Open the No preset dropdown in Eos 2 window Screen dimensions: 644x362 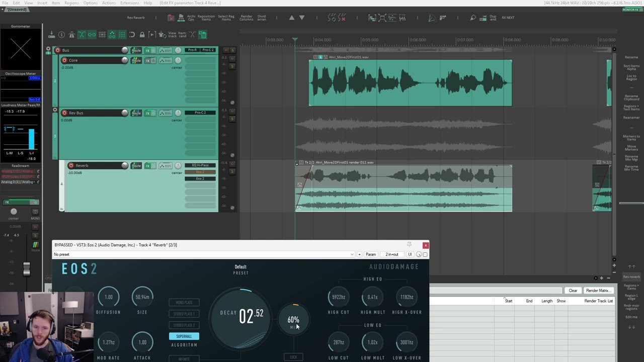coord(204,254)
